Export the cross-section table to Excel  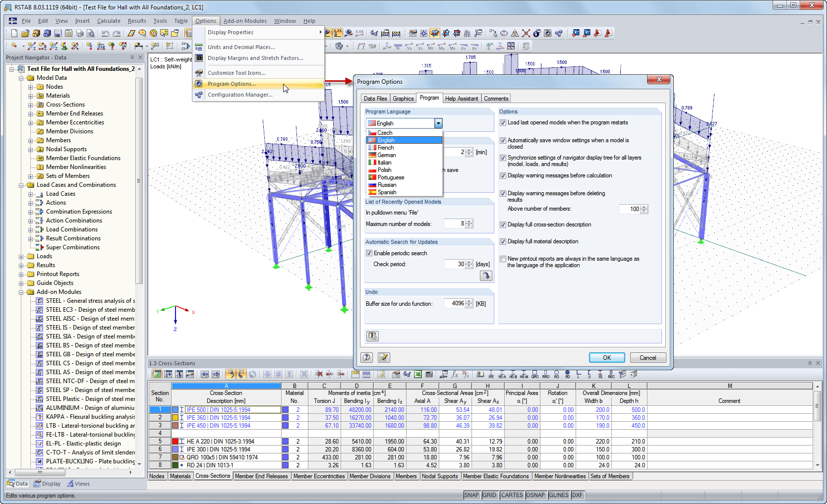(418, 375)
